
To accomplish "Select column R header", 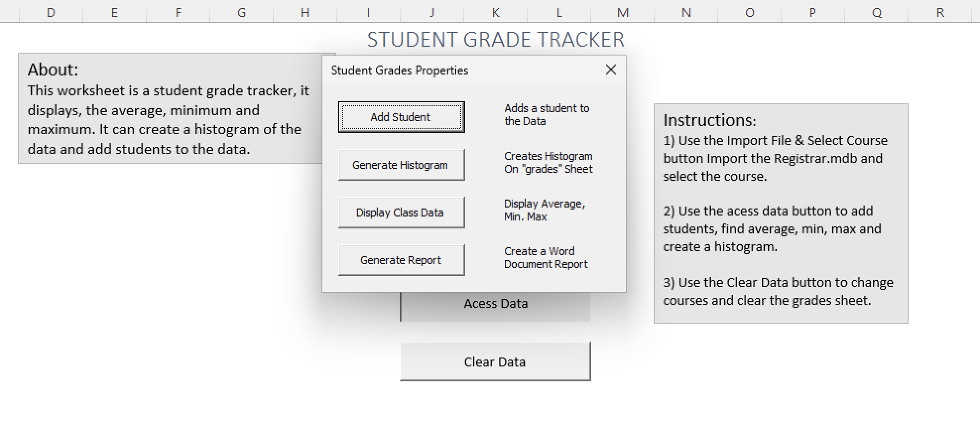I will coord(940,12).
